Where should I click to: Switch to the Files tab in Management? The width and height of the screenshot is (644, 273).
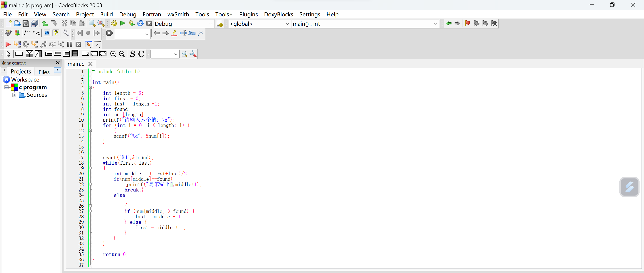44,72
